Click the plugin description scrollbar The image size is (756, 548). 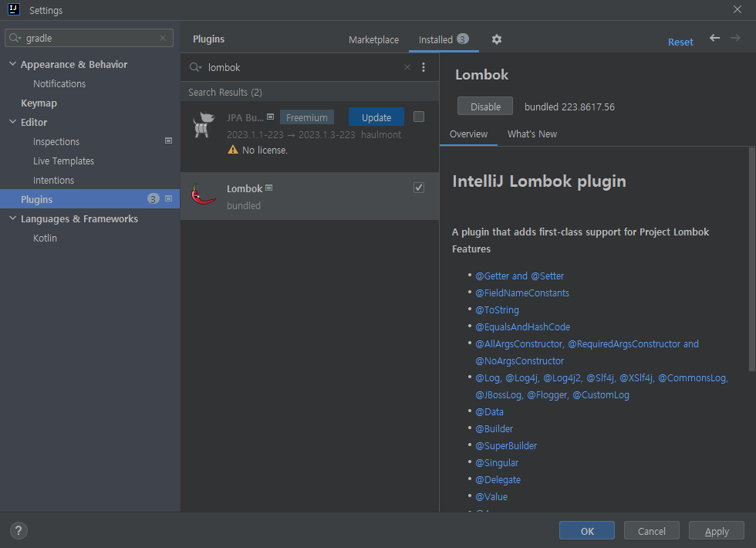pyautogui.click(x=751, y=259)
